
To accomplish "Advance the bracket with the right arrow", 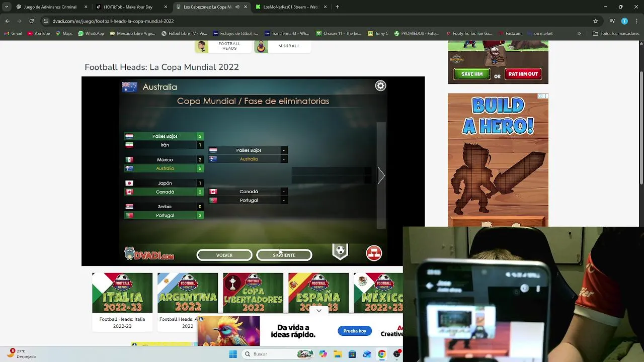I will click(381, 175).
